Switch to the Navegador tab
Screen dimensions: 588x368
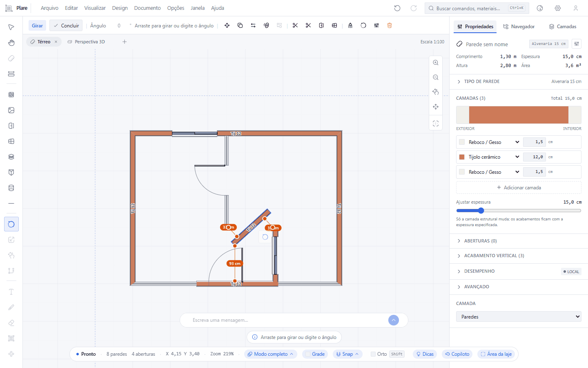point(519,27)
